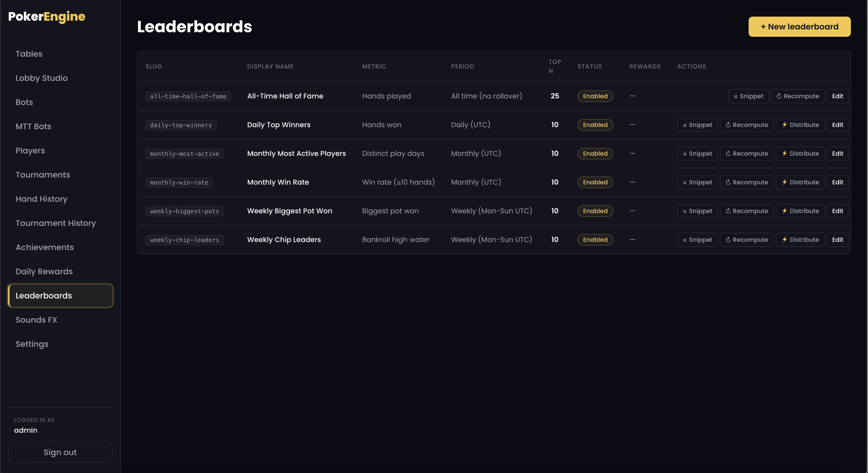Viewport: 868px width, 473px height.
Task: Click the PokerEngine logo
Action: [x=47, y=17]
